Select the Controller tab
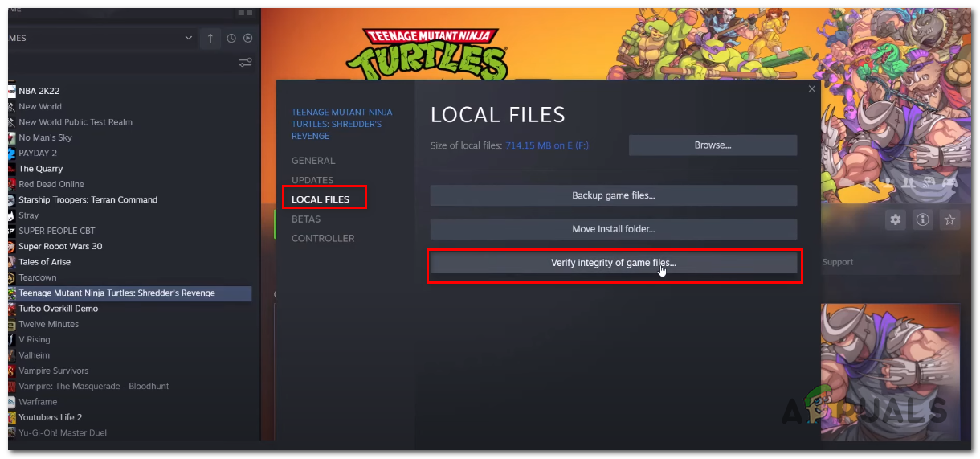The image size is (980, 459). point(323,238)
